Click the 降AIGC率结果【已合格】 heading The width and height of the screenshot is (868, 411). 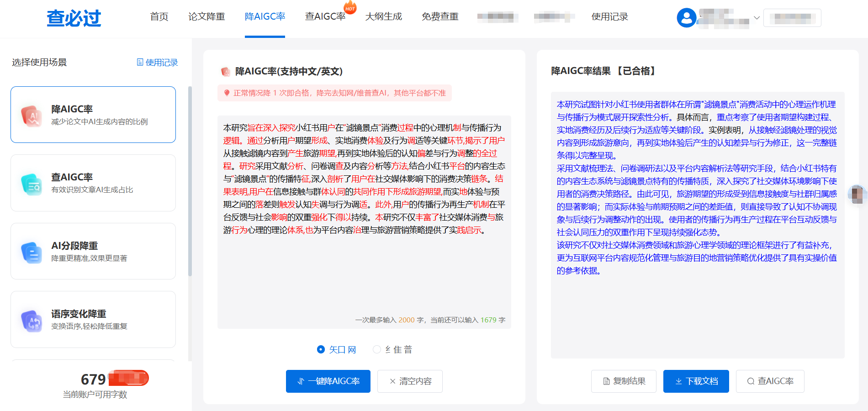pyautogui.click(x=603, y=71)
